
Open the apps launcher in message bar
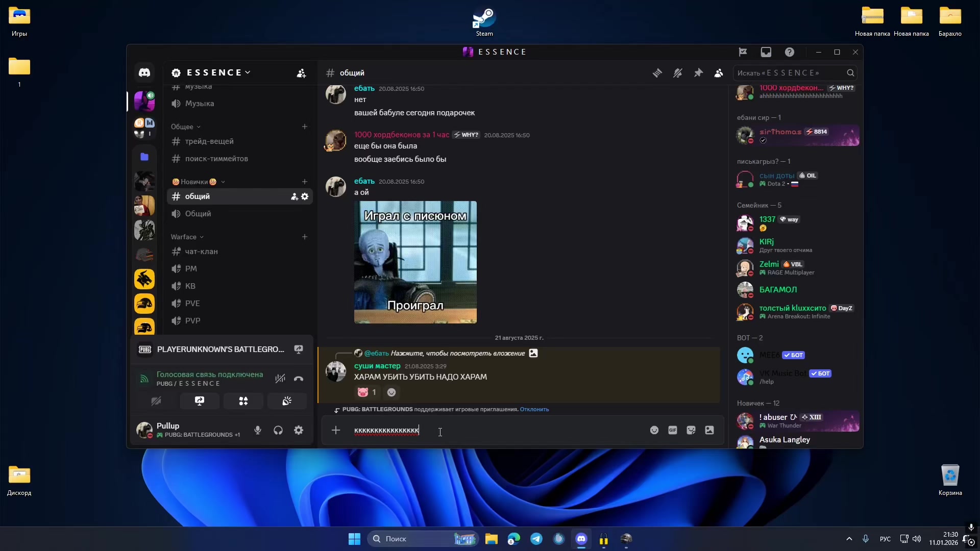709,430
